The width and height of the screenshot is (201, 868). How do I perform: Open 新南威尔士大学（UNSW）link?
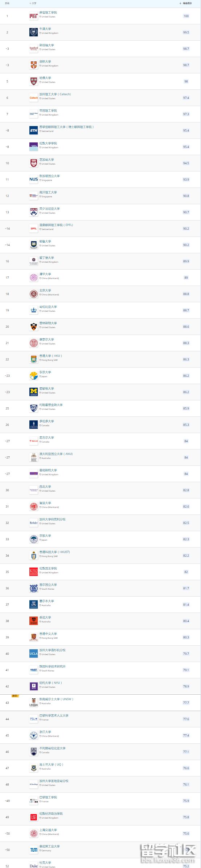coord(56,699)
